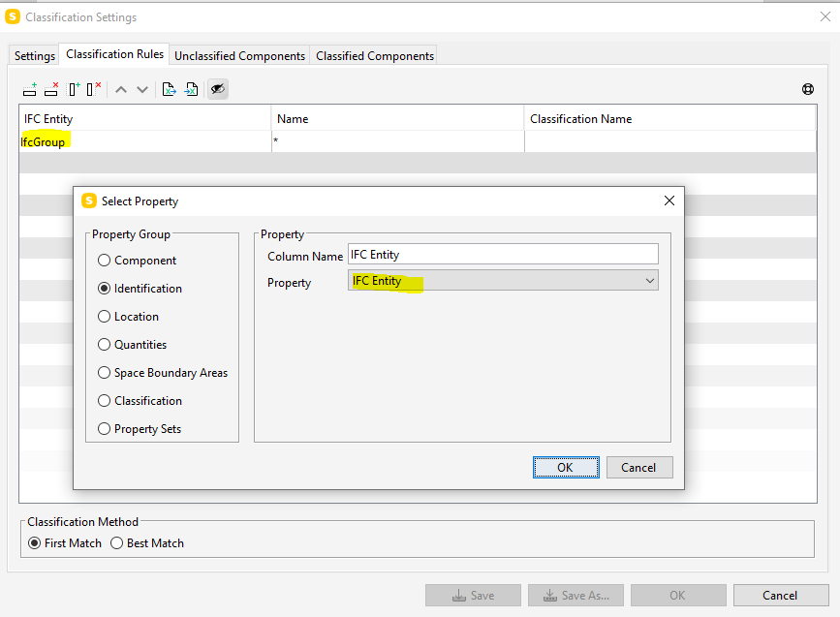Click the asterisk Name cell
Image resolution: width=840 pixels, height=617 pixels.
pos(398,141)
